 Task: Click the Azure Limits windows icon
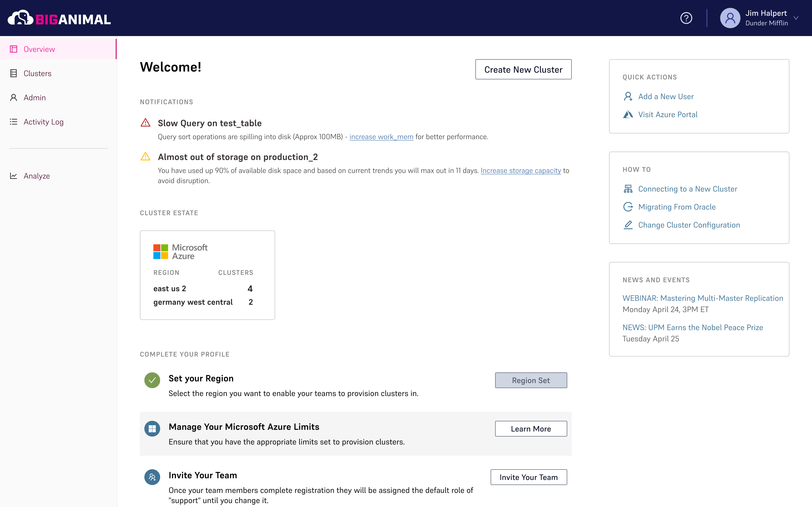pyautogui.click(x=152, y=428)
